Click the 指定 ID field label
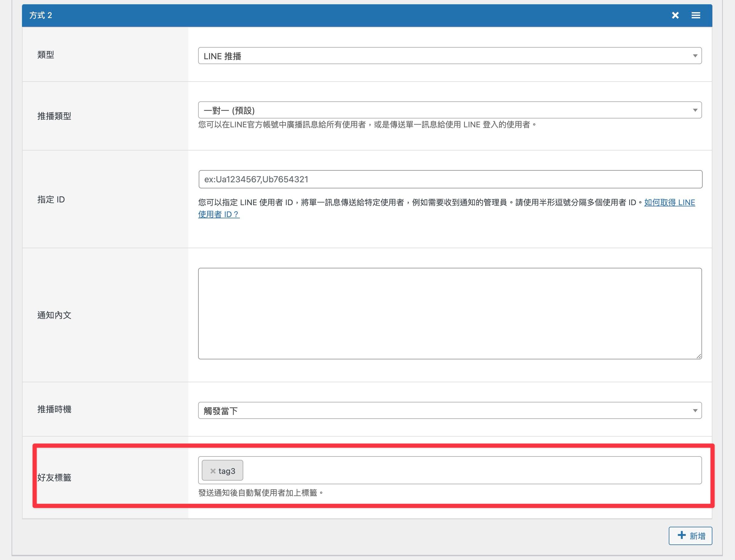Image resolution: width=735 pixels, height=560 pixels. [x=51, y=199]
